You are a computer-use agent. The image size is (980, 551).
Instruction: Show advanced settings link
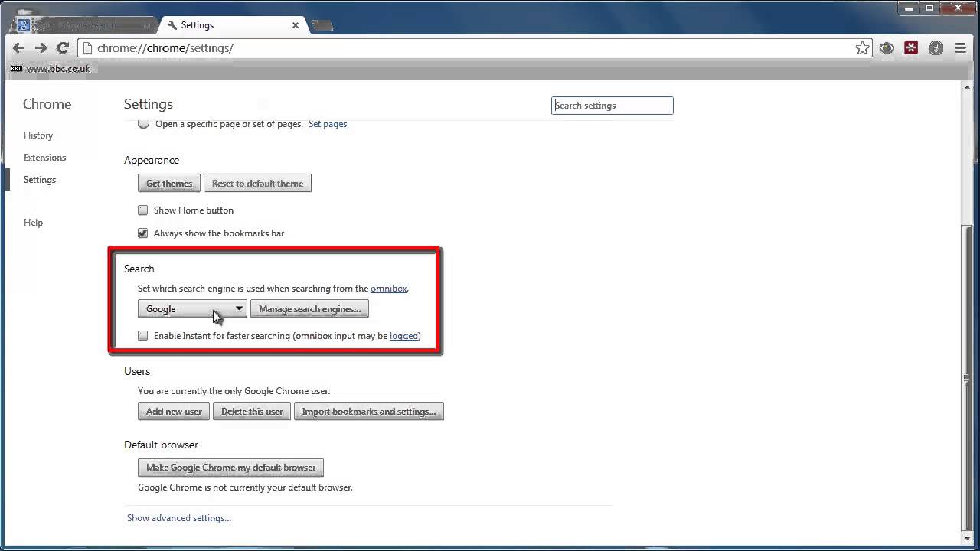click(x=179, y=518)
